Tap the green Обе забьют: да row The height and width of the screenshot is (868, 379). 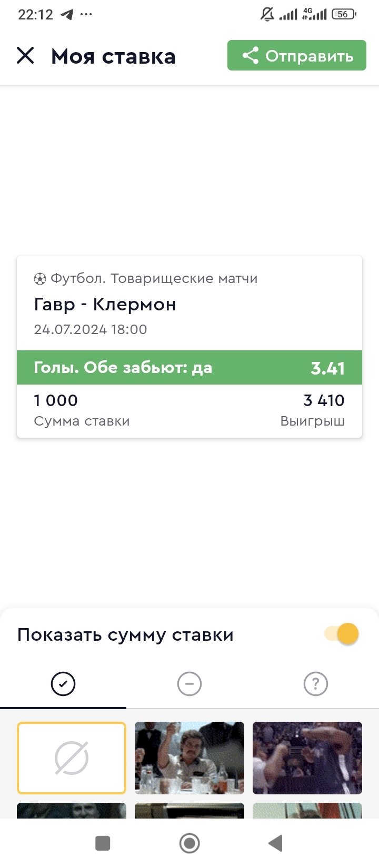pyautogui.click(x=189, y=367)
